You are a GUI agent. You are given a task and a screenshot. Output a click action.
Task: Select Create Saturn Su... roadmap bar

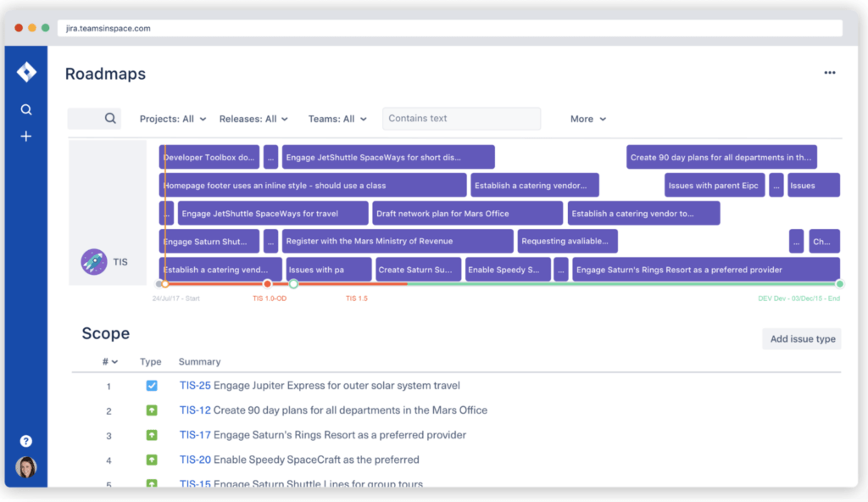coord(419,270)
